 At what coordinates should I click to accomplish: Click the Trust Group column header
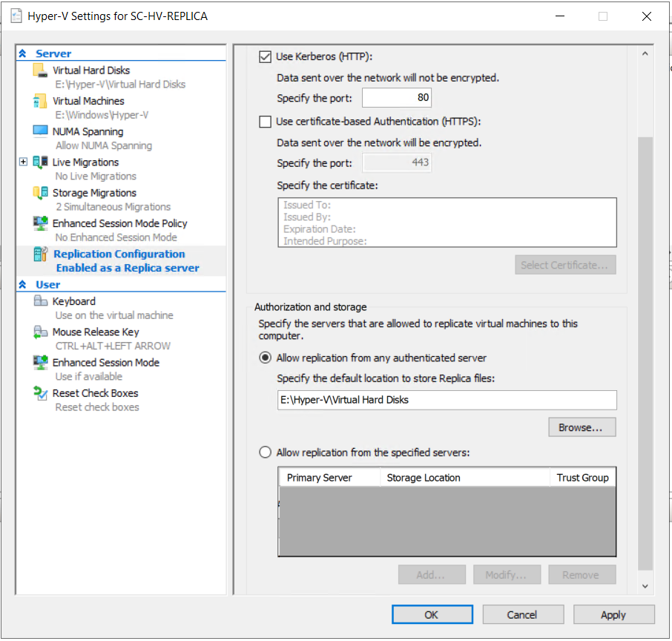(583, 478)
